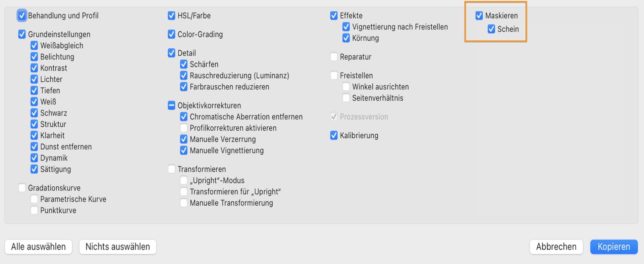Toggle off the HSL/Farbe checkbox
This screenshot has width=644, height=264.
click(171, 15)
